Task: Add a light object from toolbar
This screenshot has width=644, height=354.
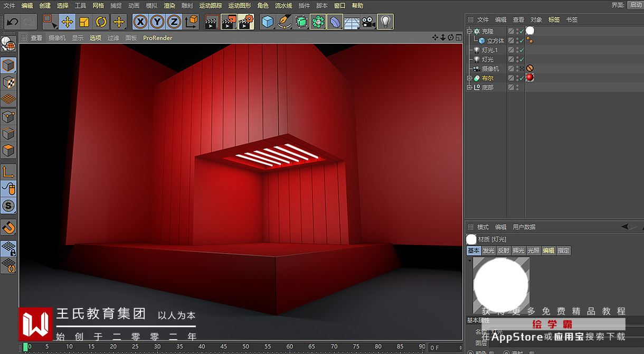Action: point(385,22)
